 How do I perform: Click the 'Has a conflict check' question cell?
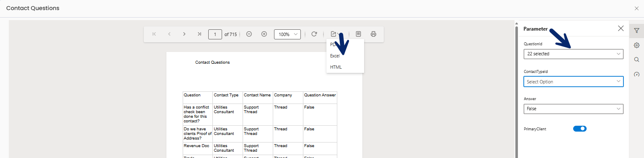click(x=198, y=114)
